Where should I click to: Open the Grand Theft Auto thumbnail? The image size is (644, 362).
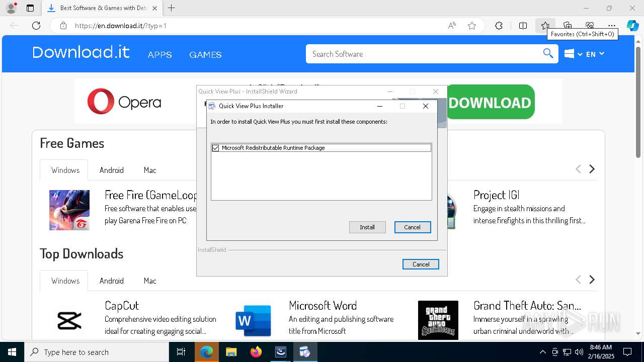point(438,320)
